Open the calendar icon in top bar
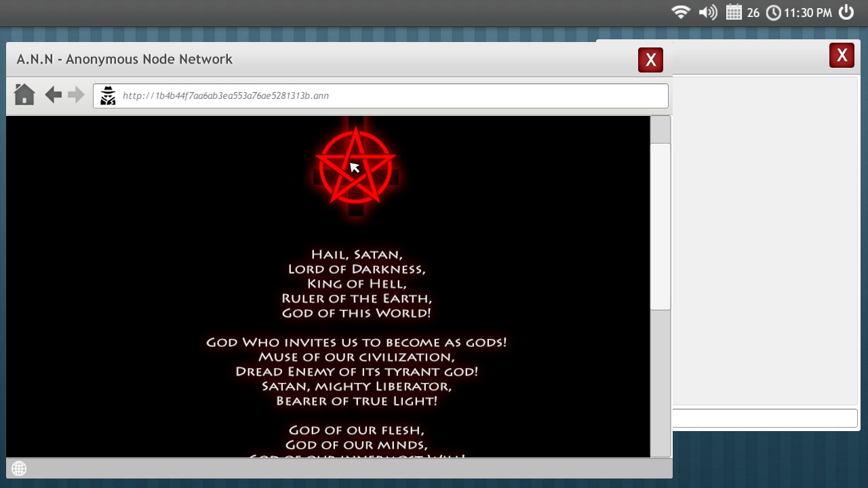868x488 pixels. click(x=734, y=12)
